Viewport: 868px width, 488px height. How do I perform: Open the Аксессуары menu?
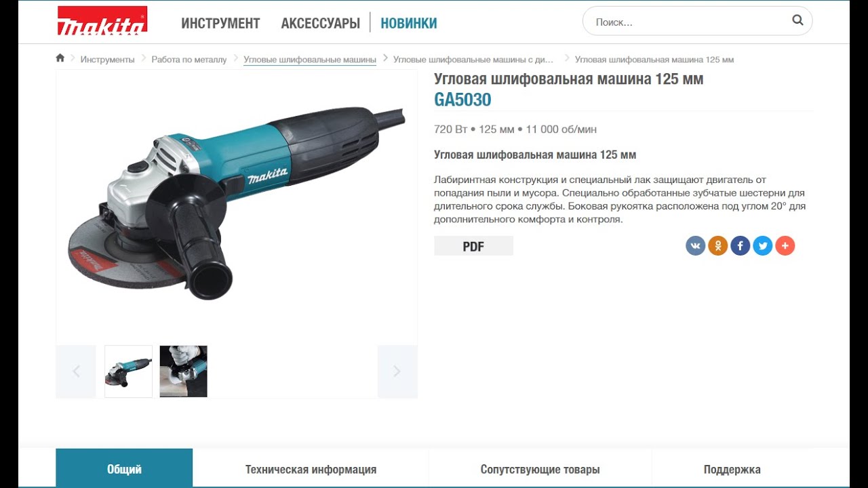tap(320, 23)
